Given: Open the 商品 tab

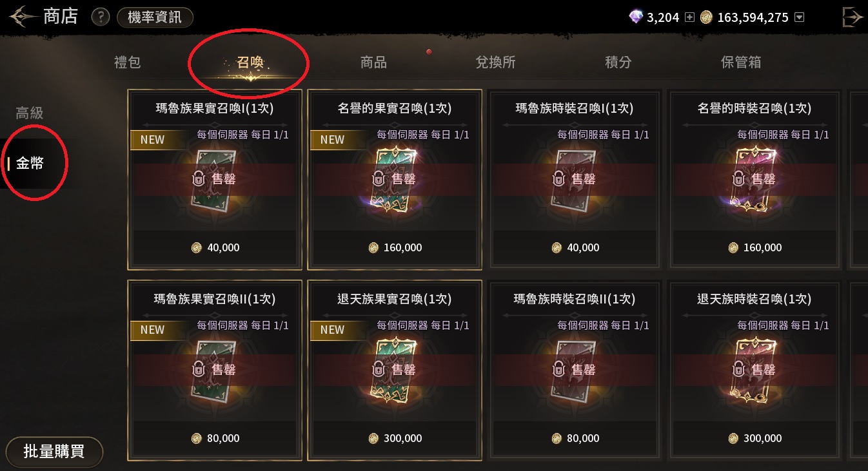Looking at the screenshot, I should pos(373,62).
